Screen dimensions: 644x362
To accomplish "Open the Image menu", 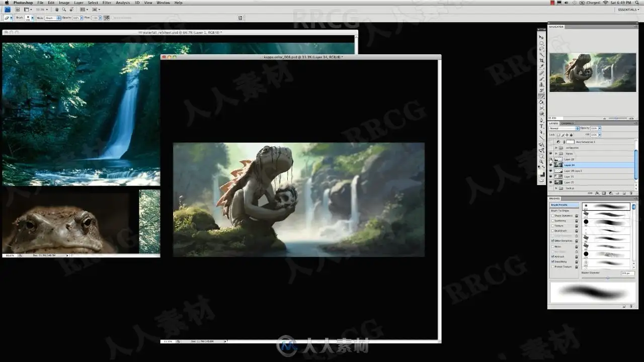I will 64,3.
